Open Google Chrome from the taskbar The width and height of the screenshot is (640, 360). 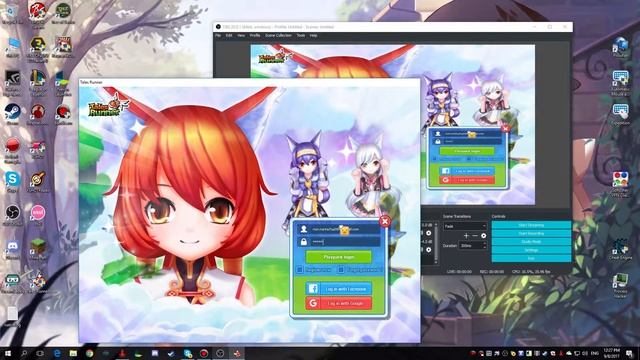click(89, 353)
